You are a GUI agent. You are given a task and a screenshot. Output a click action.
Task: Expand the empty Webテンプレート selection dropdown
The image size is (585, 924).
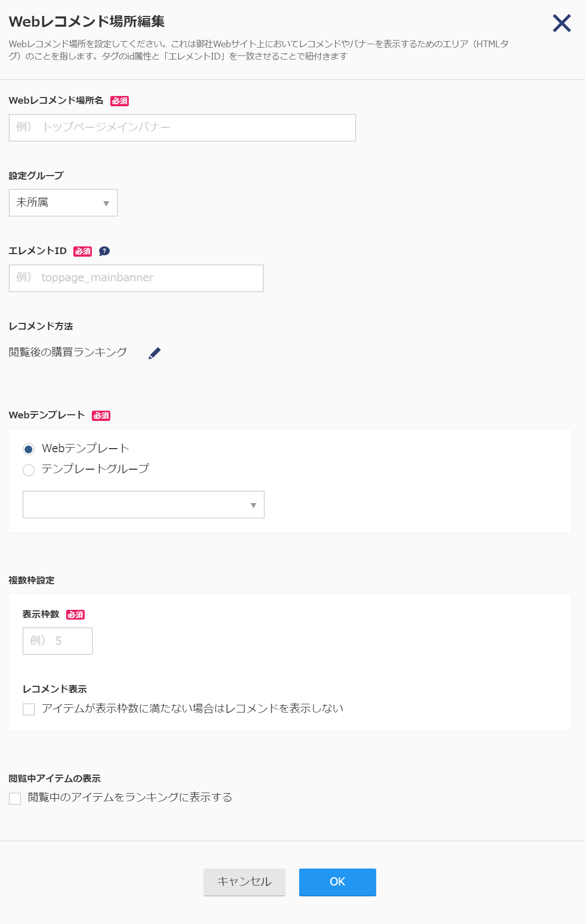pos(144,505)
